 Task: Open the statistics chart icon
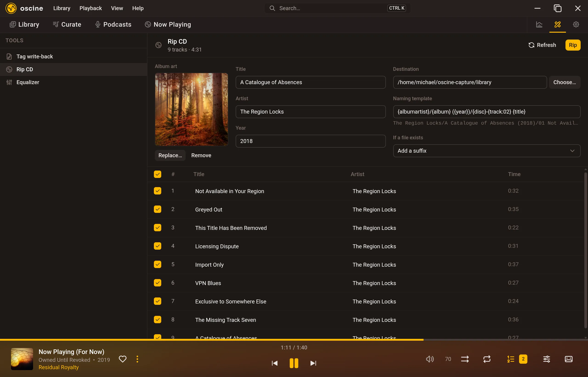click(x=539, y=24)
